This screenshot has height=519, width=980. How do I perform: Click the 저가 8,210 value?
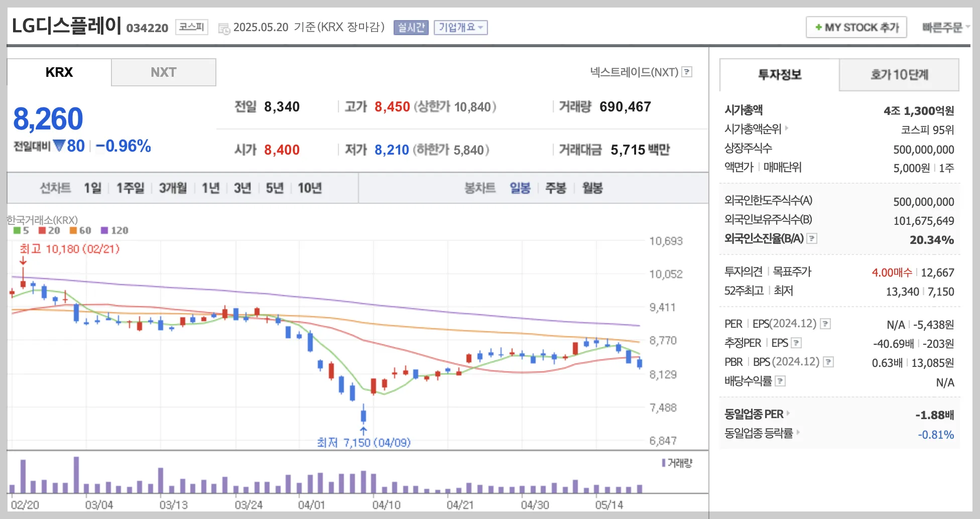[x=392, y=150]
